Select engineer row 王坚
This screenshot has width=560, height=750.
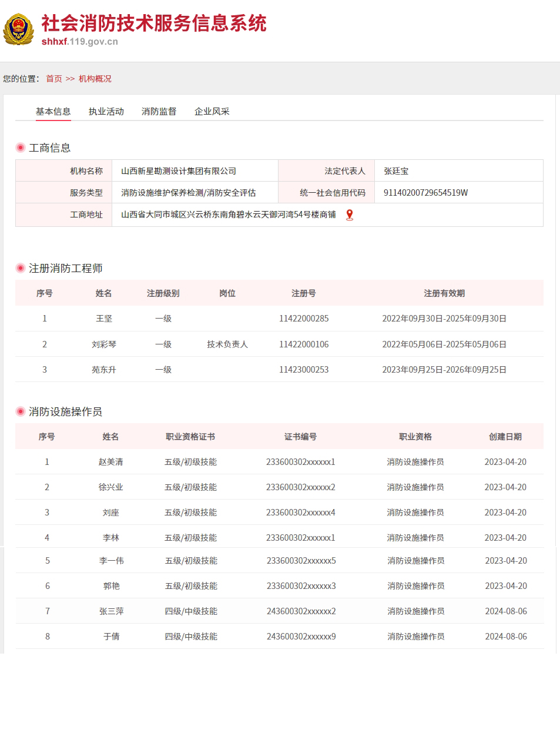point(279,319)
